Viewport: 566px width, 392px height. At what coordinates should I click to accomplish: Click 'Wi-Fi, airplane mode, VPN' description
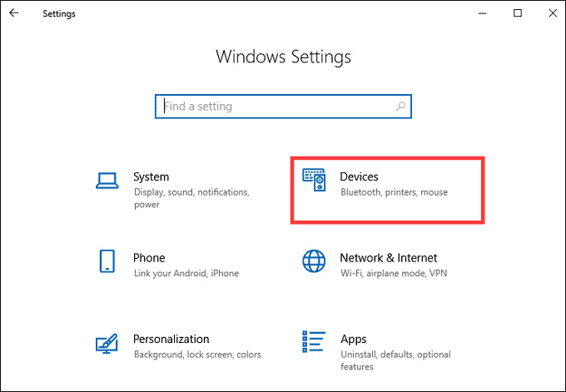394,273
